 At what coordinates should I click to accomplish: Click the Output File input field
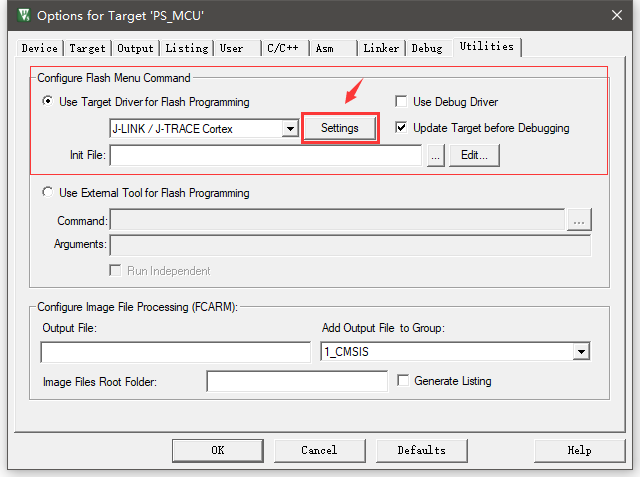pyautogui.click(x=176, y=352)
